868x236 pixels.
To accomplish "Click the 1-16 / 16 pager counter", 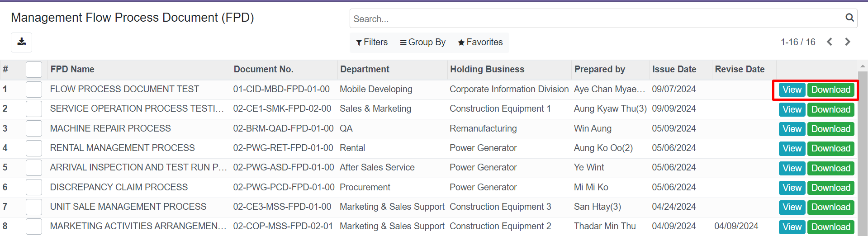I will [798, 42].
